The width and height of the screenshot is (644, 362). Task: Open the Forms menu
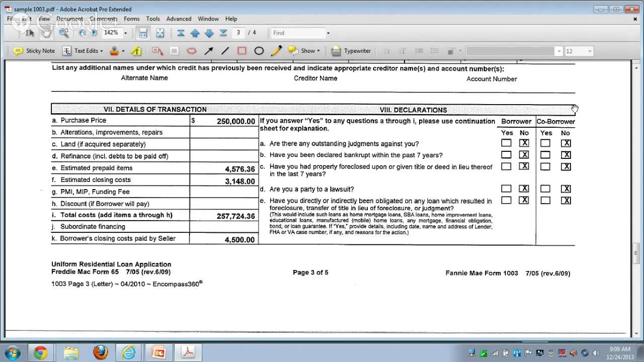pos(131,19)
